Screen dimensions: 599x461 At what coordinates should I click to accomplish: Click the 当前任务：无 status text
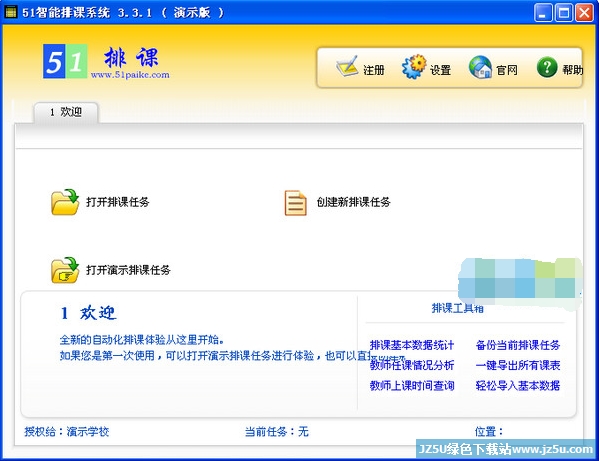coord(277,432)
